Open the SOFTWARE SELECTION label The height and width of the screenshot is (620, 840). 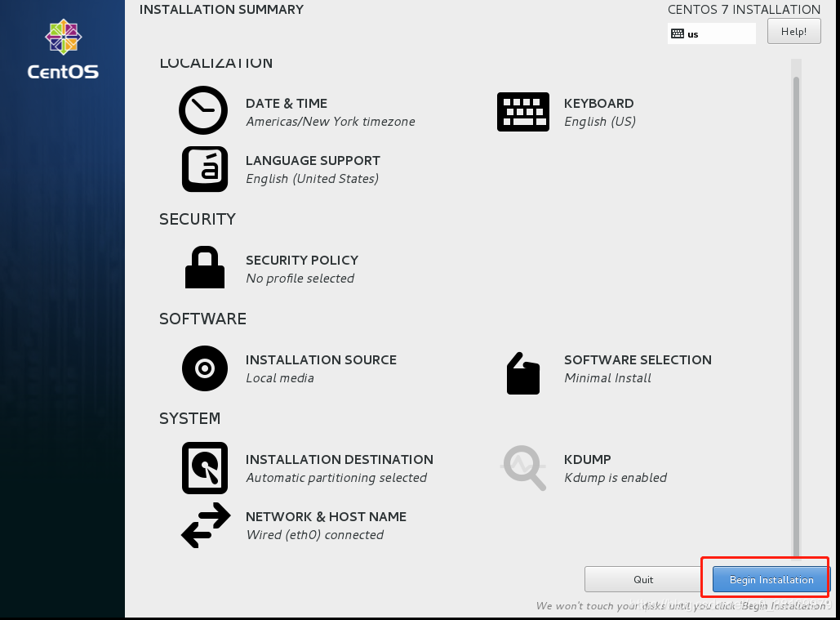point(638,360)
